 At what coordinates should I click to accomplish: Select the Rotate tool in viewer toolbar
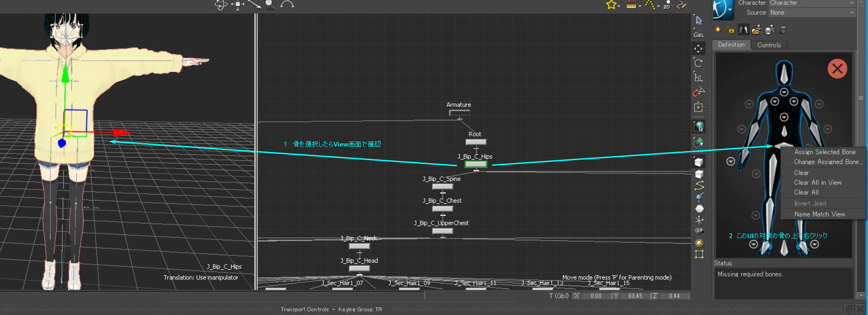tap(698, 63)
